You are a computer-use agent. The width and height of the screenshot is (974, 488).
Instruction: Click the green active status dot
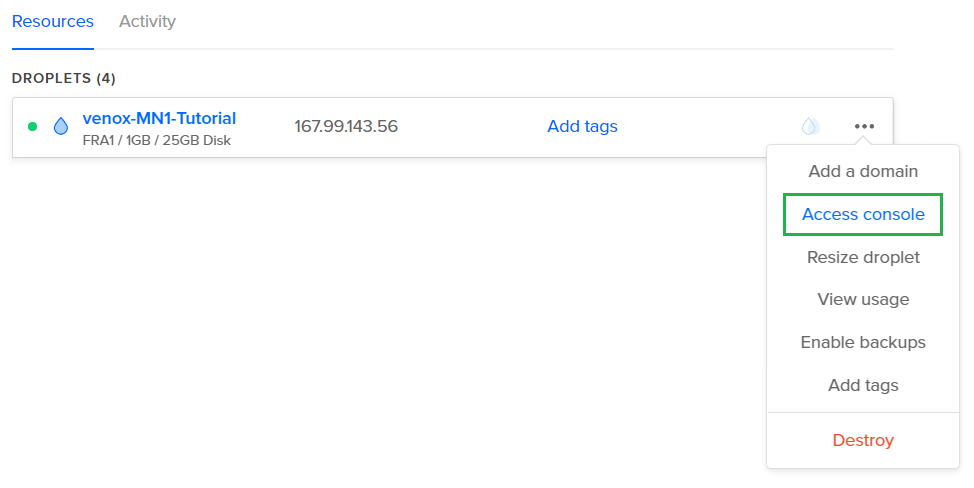32,127
